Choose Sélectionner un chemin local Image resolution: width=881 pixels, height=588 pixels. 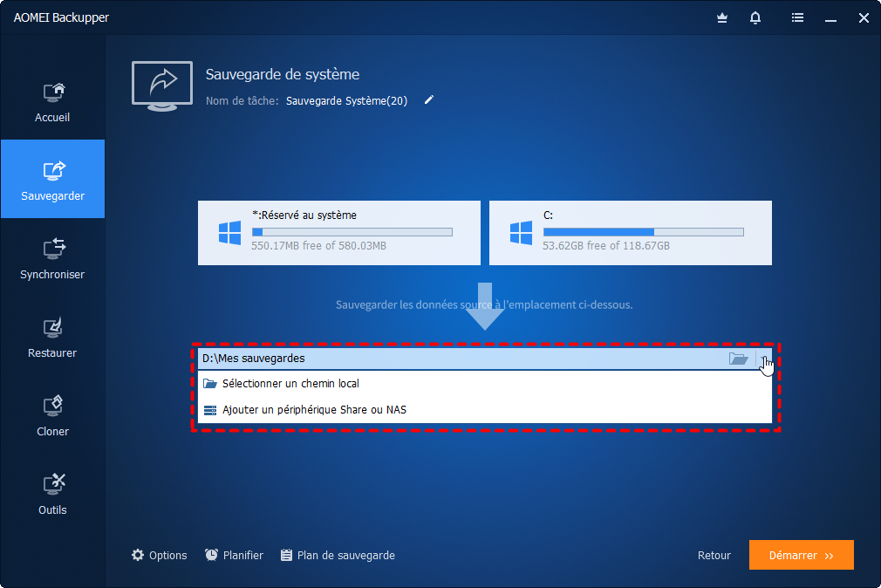pyautogui.click(x=485, y=383)
